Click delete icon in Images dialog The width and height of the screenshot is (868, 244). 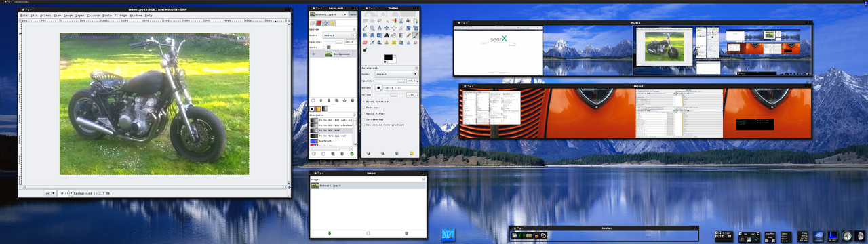[x=406, y=233]
